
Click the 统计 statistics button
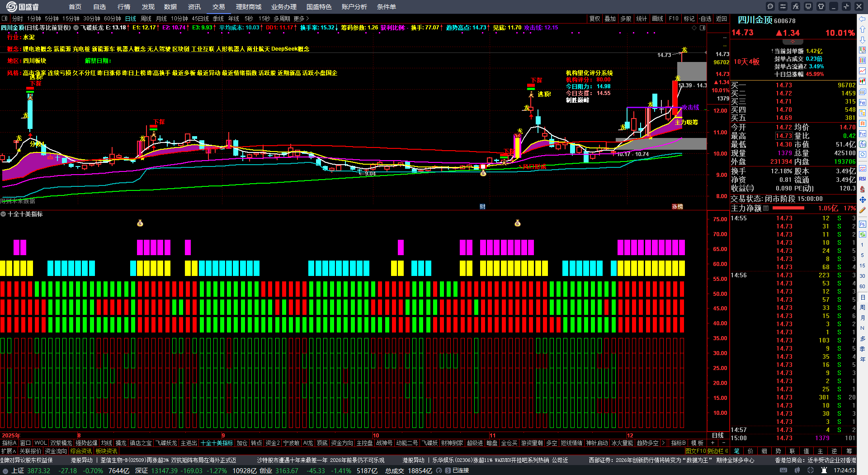pyautogui.click(x=642, y=19)
